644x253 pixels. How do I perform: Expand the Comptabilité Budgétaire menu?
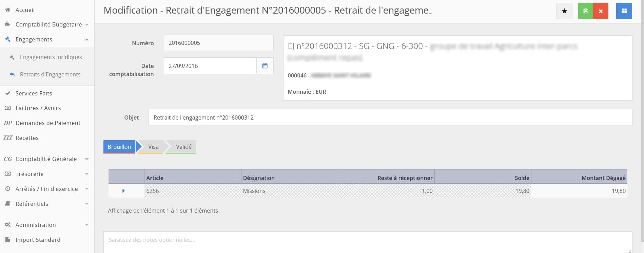(x=87, y=25)
